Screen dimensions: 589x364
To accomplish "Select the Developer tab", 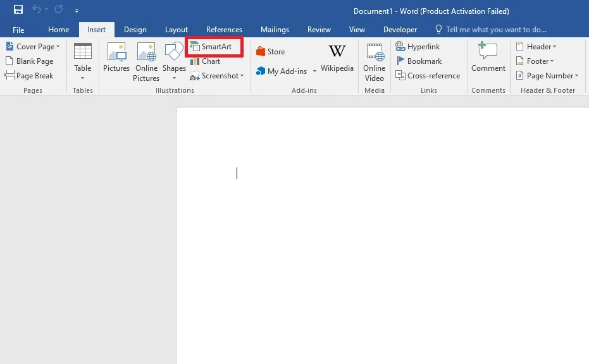I will coord(400,30).
